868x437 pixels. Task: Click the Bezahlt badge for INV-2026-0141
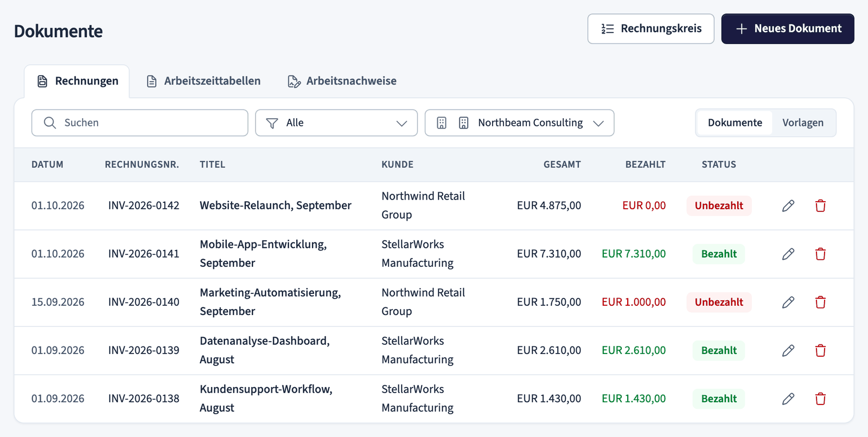[719, 254]
